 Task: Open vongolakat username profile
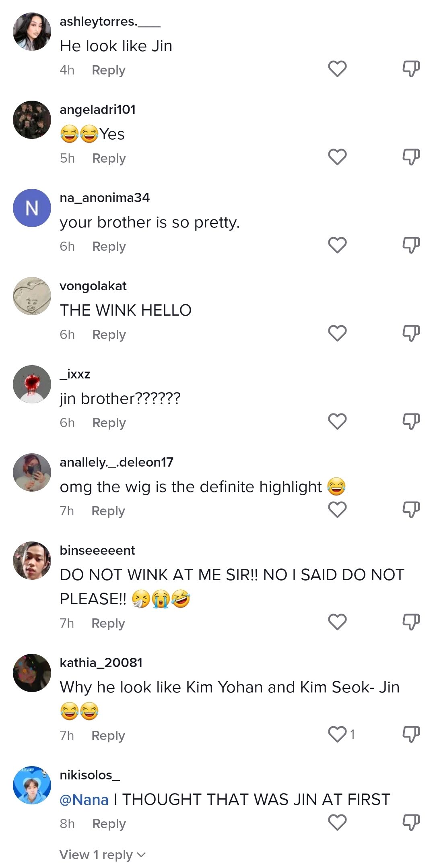pos(93,286)
